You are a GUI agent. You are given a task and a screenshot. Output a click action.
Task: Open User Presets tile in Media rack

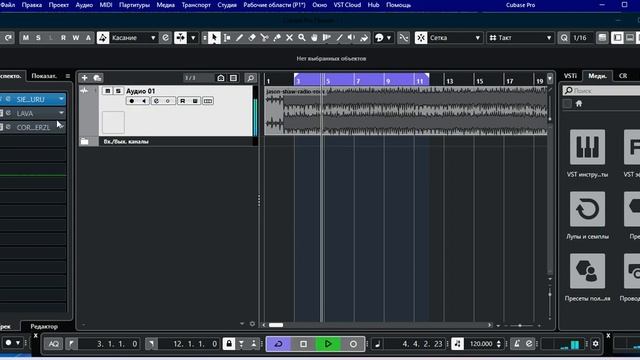[587, 271]
